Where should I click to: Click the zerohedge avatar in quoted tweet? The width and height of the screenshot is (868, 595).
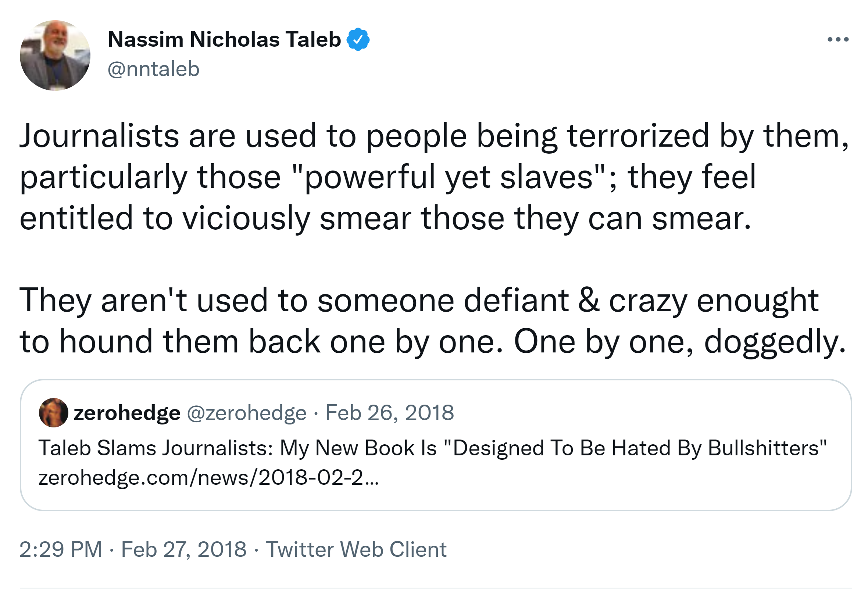point(53,412)
